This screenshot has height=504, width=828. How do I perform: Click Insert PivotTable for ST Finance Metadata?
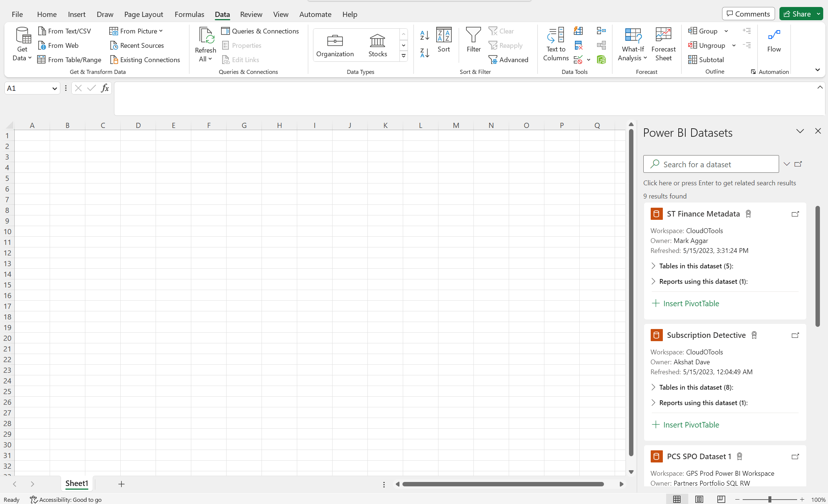(x=686, y=303)
